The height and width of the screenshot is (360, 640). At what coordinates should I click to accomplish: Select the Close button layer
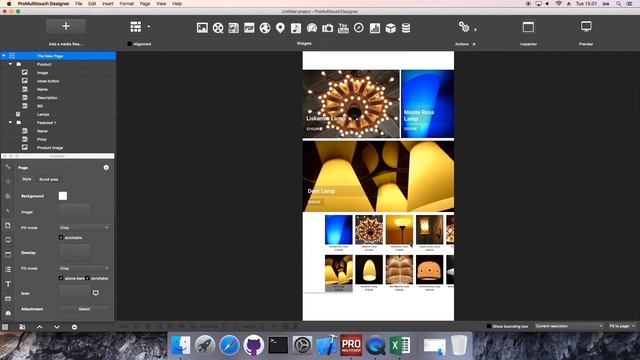pyautogui.click(x=58, y=81)
